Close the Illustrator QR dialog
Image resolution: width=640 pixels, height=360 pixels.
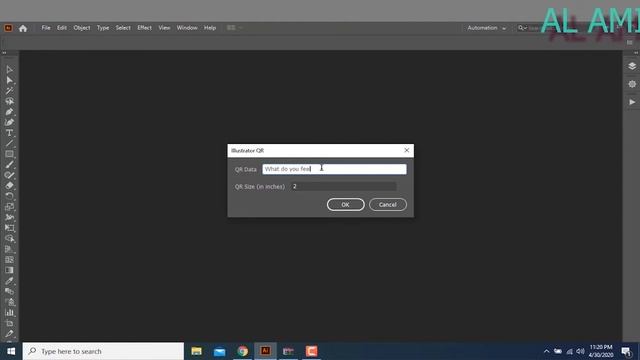(407, 150)
